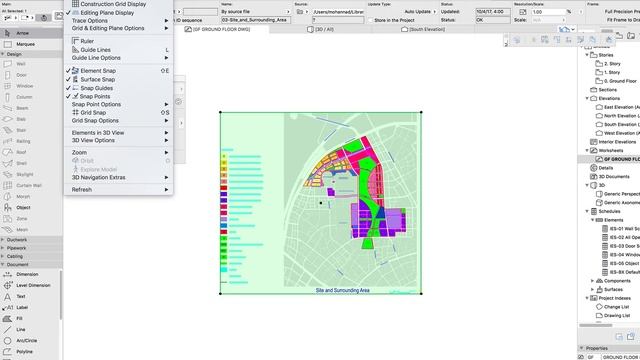
Task: Toggle Editing Plane Display in menu
Action: 118,13
